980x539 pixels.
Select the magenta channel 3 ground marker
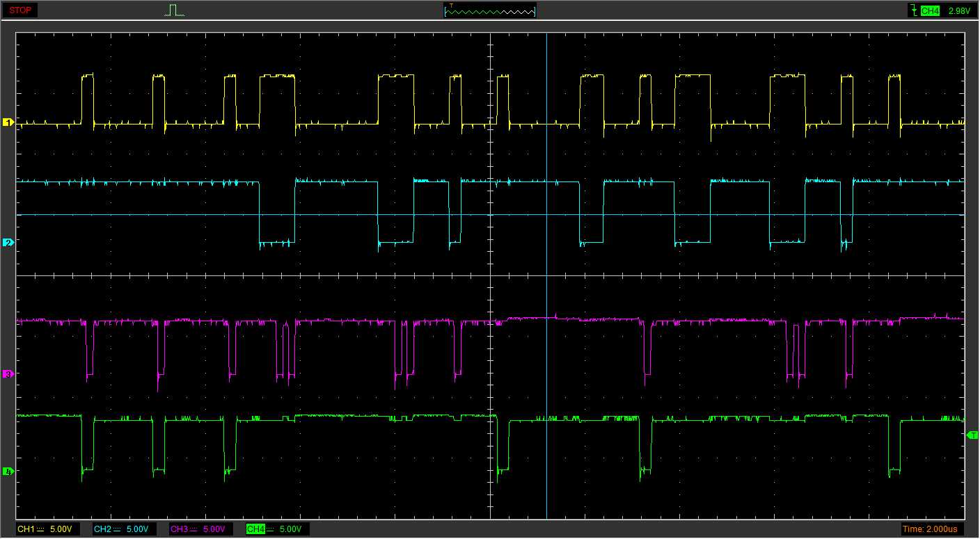[8, 374]
